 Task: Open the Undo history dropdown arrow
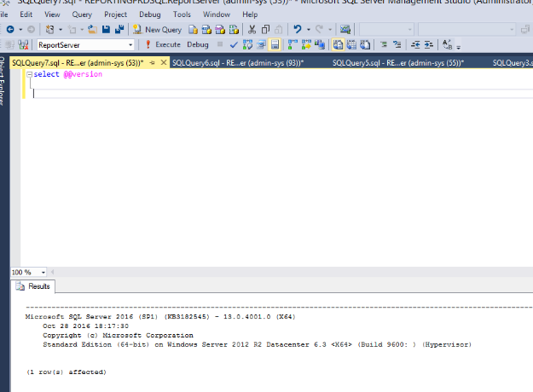click(309, 30)
